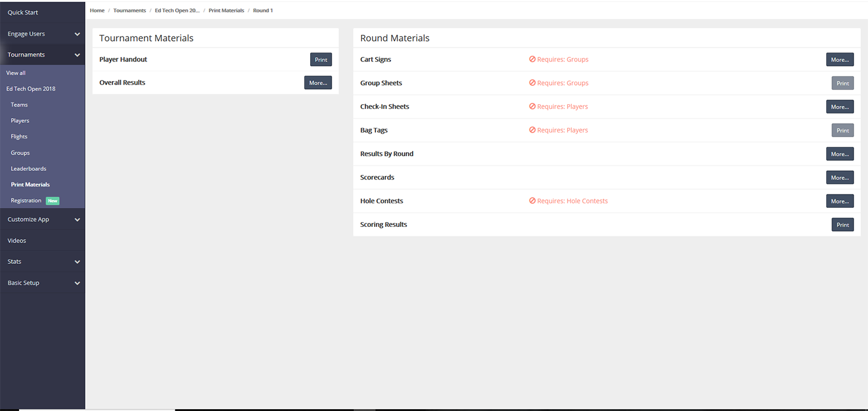This screenshot has height=411, width=868.
Task: Collapse the Tournaments sidebar section chevron
Action: [77, 55]
